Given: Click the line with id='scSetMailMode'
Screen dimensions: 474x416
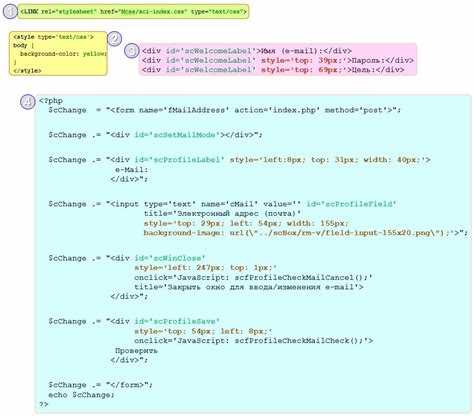Looking at the screenshot, I should tap(155, 135).
